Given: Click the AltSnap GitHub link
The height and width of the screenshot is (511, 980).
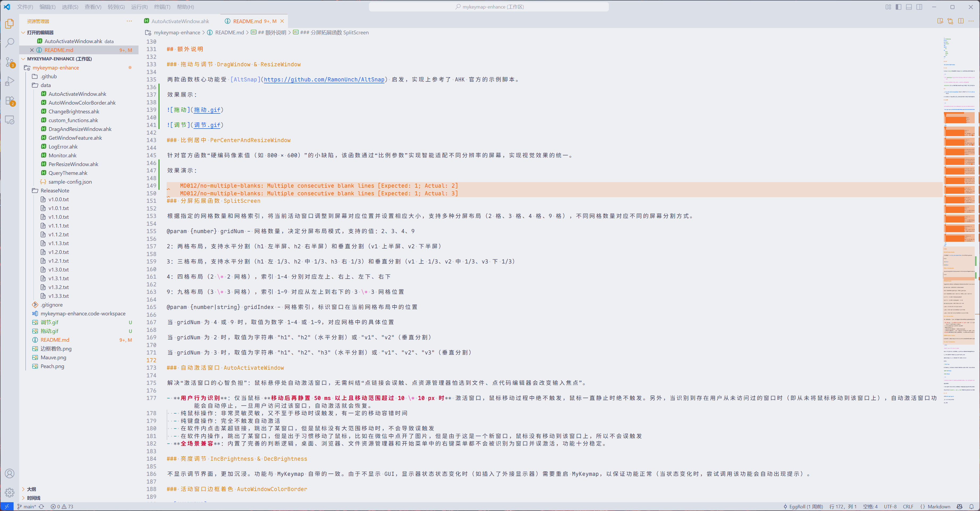Looking at the screenshot, I should coord(324,80).
